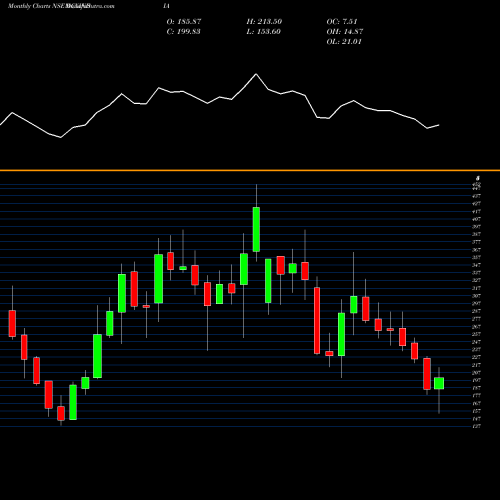Click the open price value O: 185.87
The width and height of the screenshot is (500, 500).
coord(184,22)
